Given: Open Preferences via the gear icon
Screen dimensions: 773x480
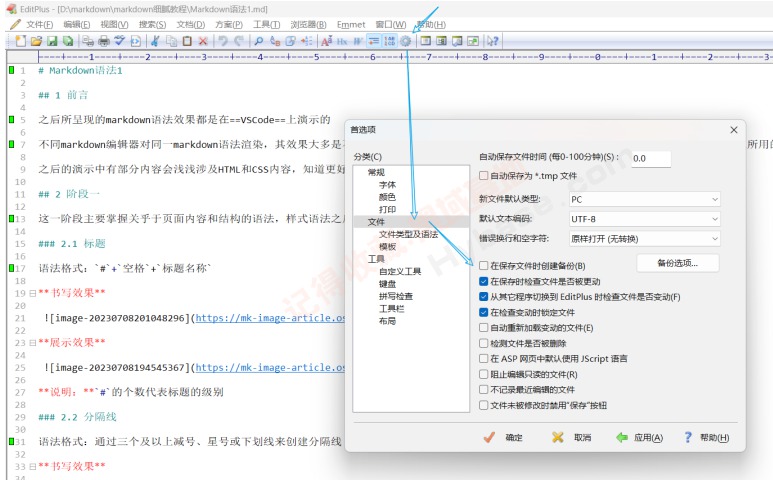Looking at the screenshot, I should pyautogui.click(x=405, y=41).
